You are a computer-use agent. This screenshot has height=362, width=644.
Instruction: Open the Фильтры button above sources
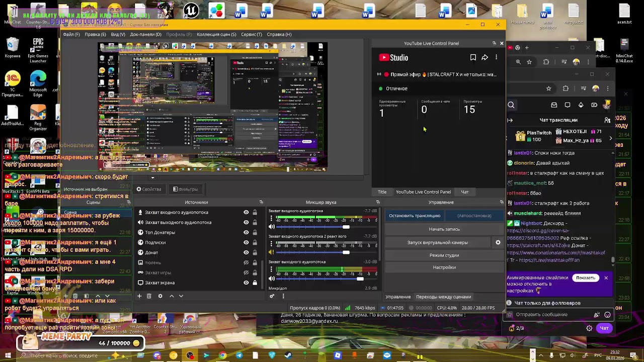[185, 190]
